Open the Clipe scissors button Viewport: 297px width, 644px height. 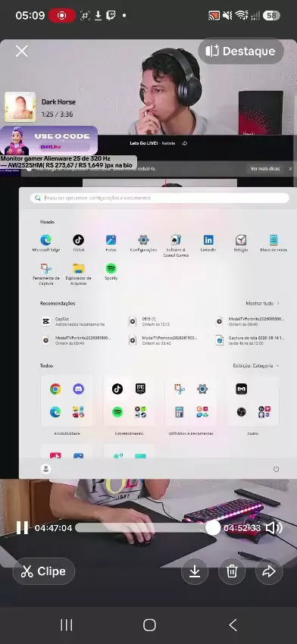pos(43,571)
